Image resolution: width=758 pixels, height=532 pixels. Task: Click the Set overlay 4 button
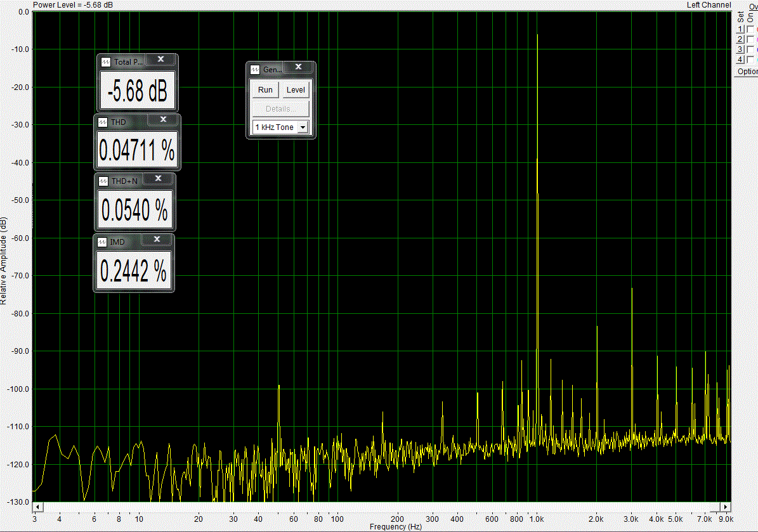coord(740,60)
